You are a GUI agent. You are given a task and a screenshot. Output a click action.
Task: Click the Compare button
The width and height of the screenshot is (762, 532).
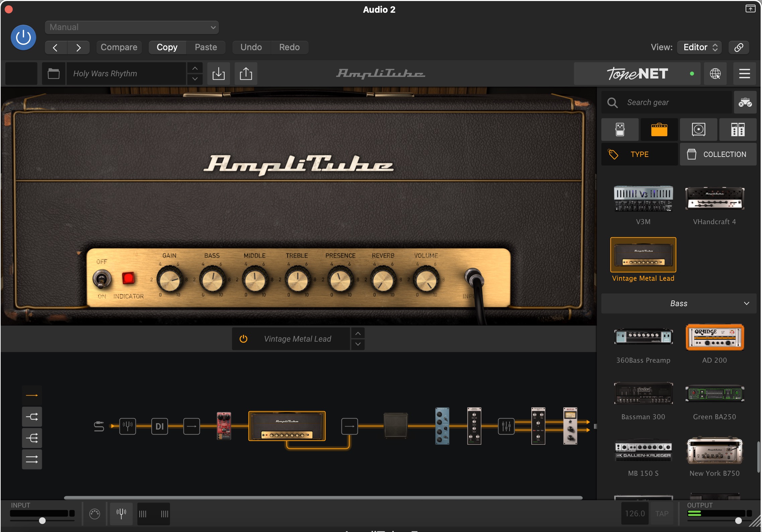click(119, 48)
